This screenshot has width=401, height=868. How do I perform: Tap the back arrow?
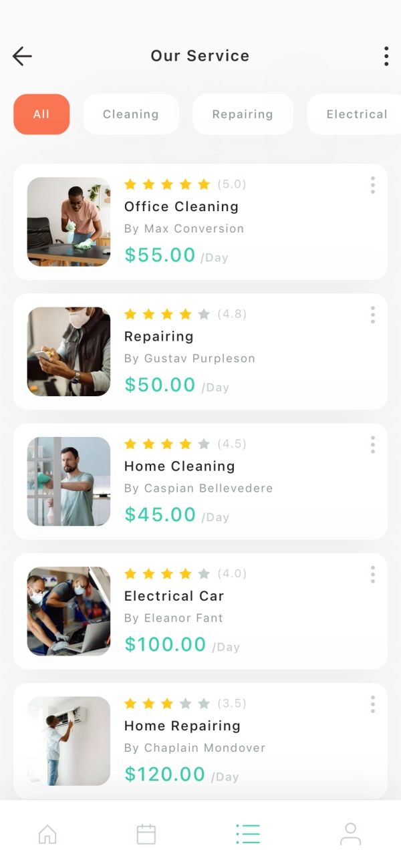coord(22,56)
